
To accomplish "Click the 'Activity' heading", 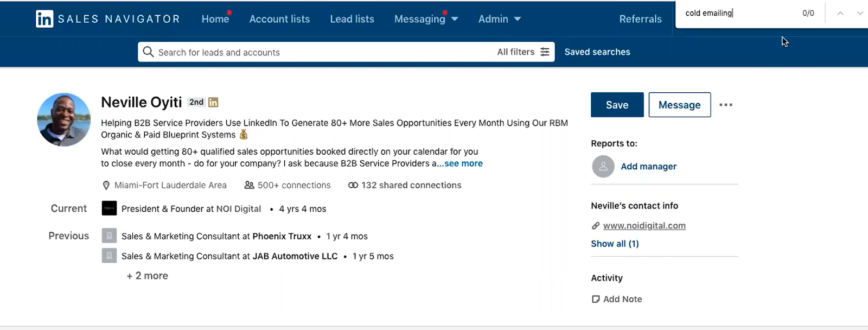I will point(607,278).
